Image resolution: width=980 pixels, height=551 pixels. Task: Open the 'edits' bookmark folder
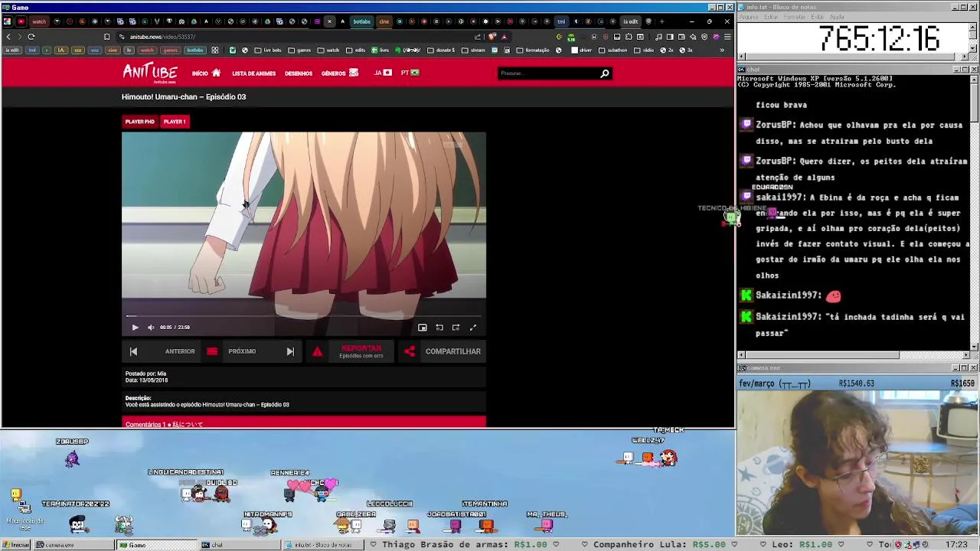click(356, 51)
